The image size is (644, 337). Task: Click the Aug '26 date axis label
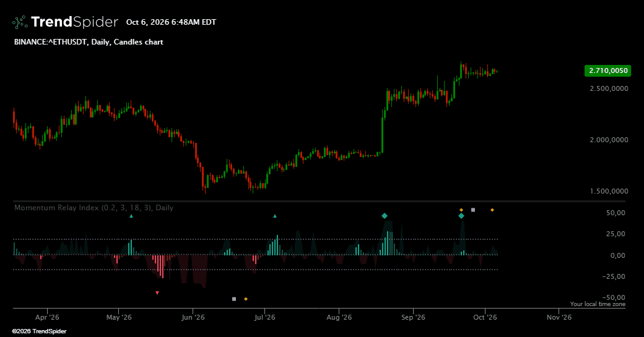(339, 317)
